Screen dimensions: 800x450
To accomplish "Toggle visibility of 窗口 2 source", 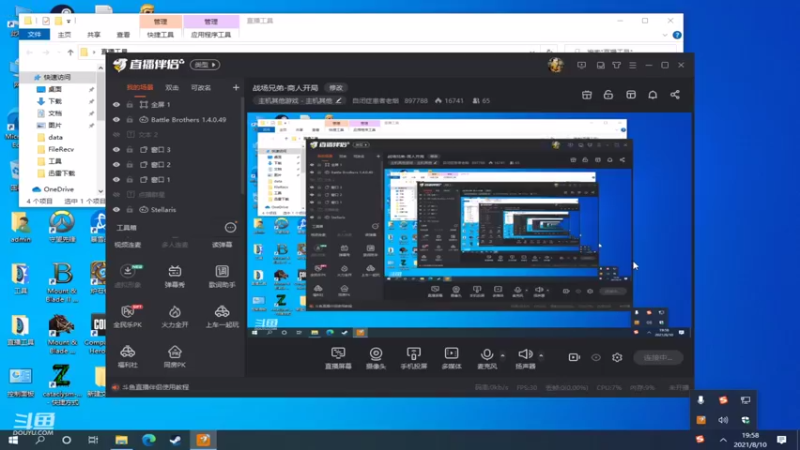I will pyautogui.click(x=116, y=165).
